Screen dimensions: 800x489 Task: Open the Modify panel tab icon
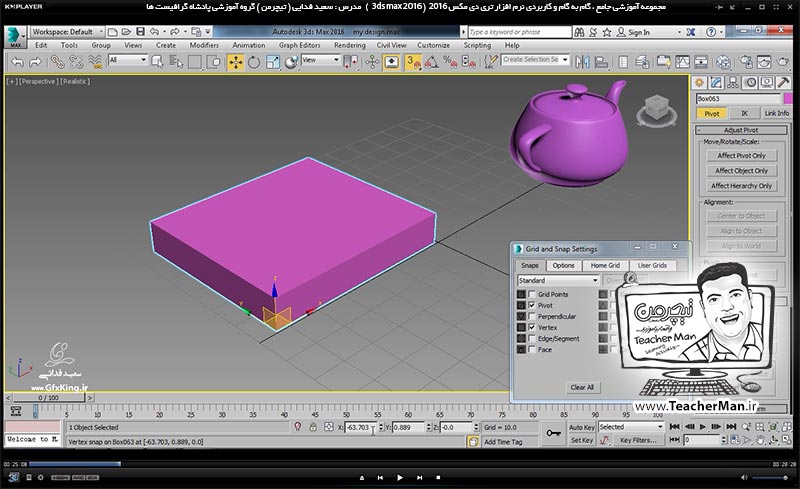coord(716,82)
